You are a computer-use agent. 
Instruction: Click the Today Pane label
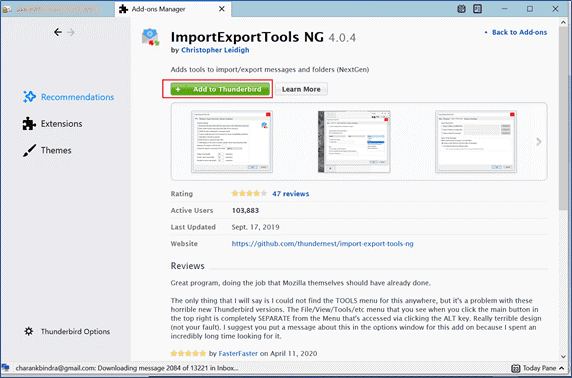click(540, 368)
